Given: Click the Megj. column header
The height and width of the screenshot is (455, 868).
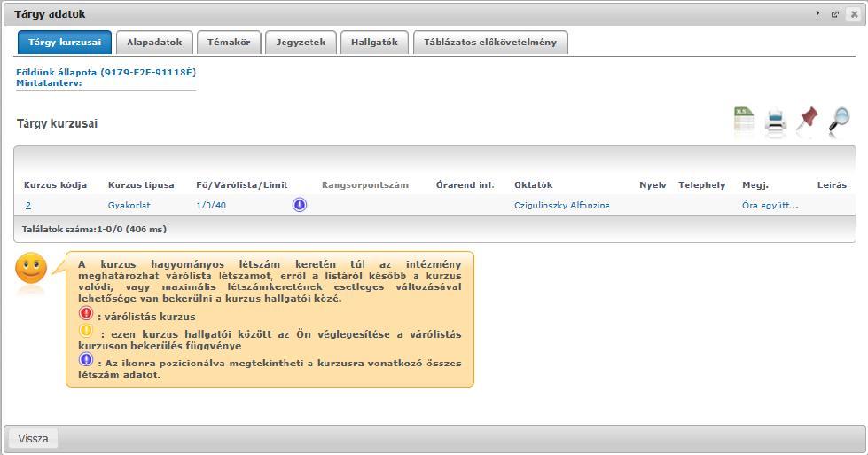Looking at the screenshot, I should tap(755, 184).
